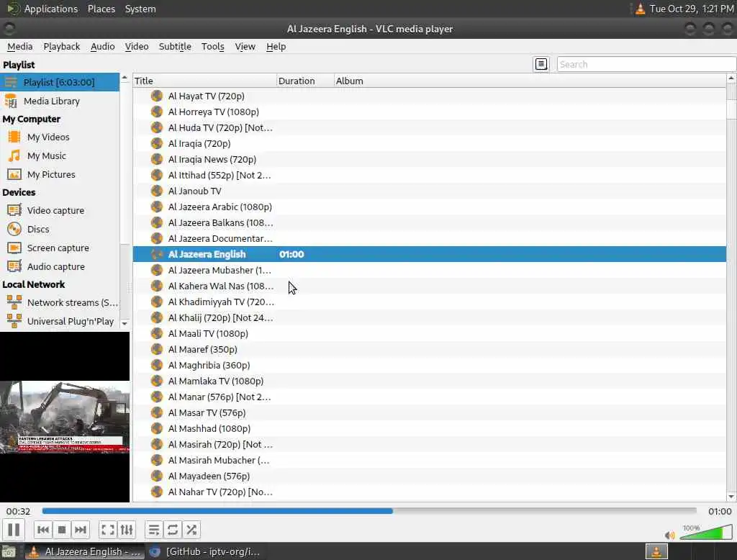This screenshot has height=560, width=737.
Task: Select Al Masar TV (576p) row
Action: tap(429, 413)
